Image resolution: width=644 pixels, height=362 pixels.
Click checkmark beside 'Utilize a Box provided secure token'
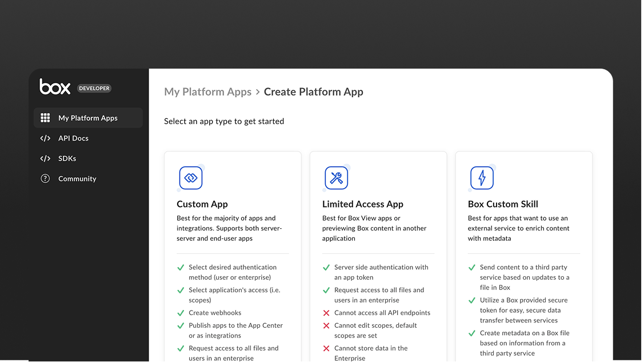tap(472, 301)
